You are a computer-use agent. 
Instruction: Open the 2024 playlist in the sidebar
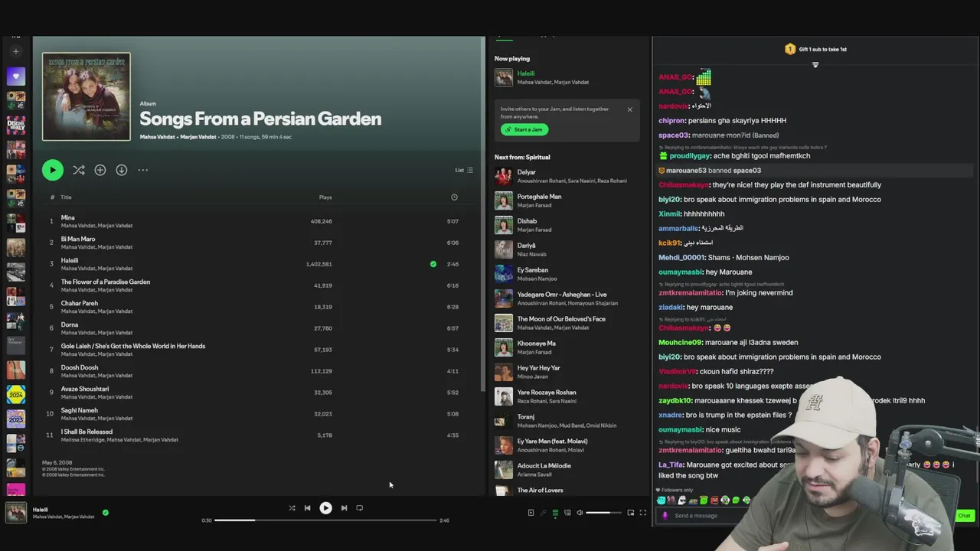(16, 394)
